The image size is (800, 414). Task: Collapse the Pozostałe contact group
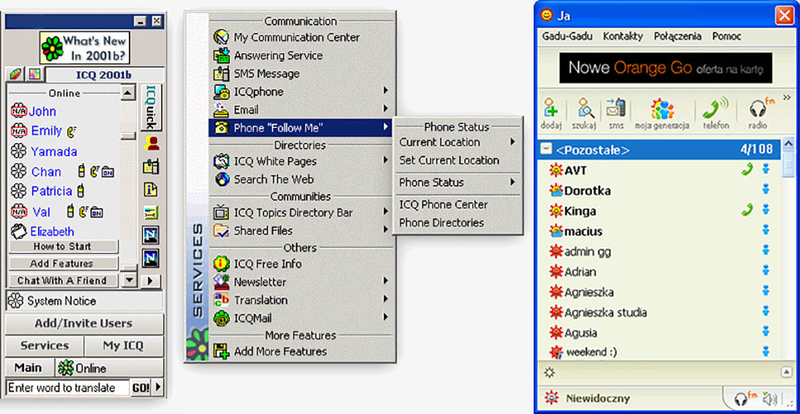tap(546, 150)
